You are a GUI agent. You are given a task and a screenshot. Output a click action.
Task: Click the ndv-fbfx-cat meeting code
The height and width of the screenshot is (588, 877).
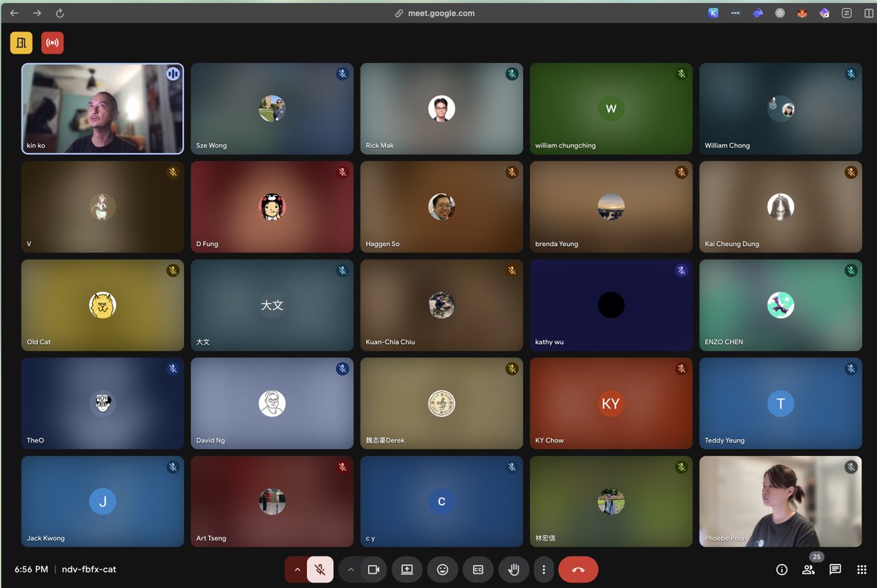pyautogui.click(x=89, y=570)
